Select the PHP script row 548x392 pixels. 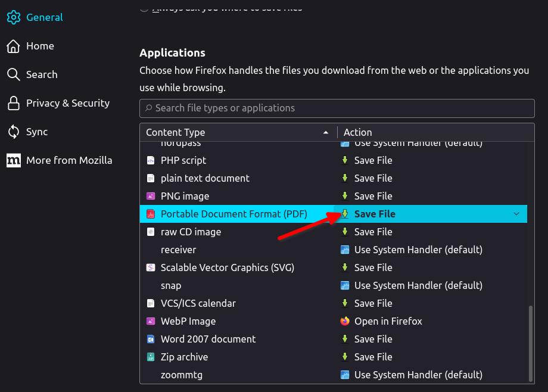tap(334, 160)
